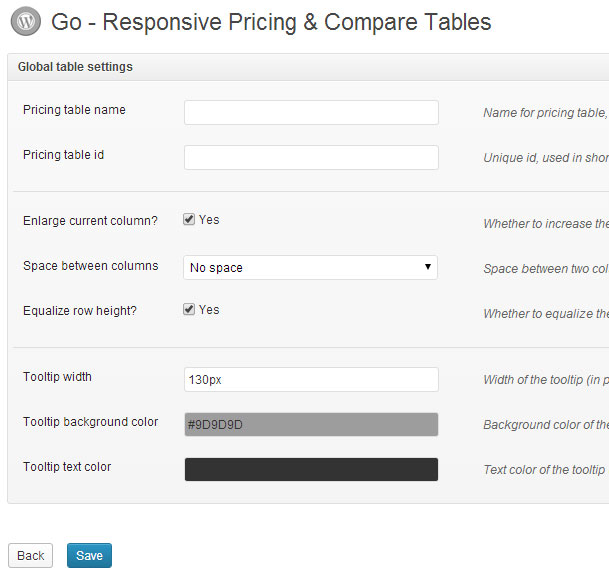This screenshot has height=575, width=609.
Task: Click the Global table settings header
Action: point(308,67)
